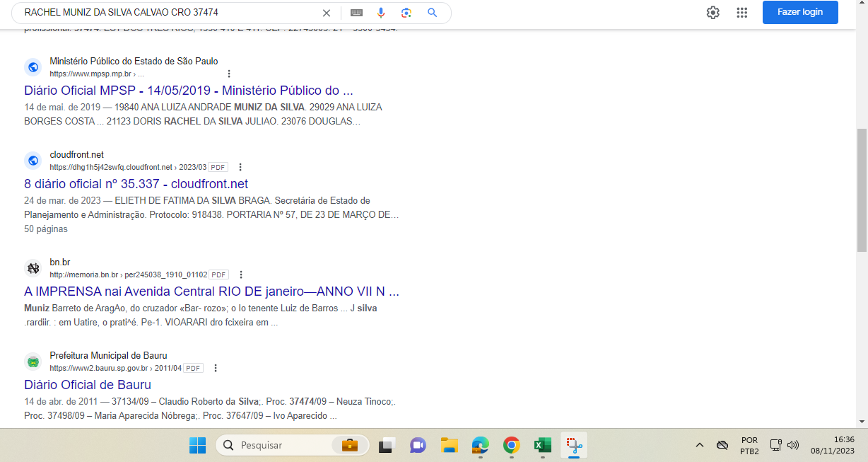Open File Explorer from the taskbar
The height and width of the screenshot is (462, 868).
449,445
